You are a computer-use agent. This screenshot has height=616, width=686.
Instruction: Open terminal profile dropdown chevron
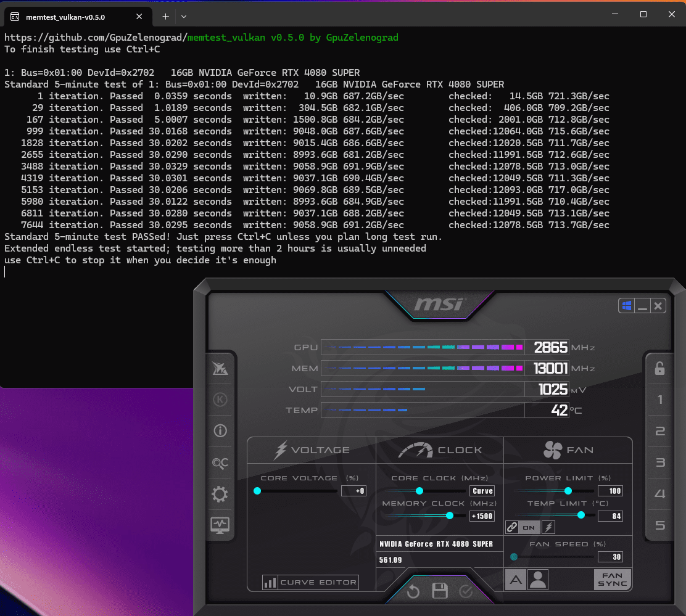184,17
